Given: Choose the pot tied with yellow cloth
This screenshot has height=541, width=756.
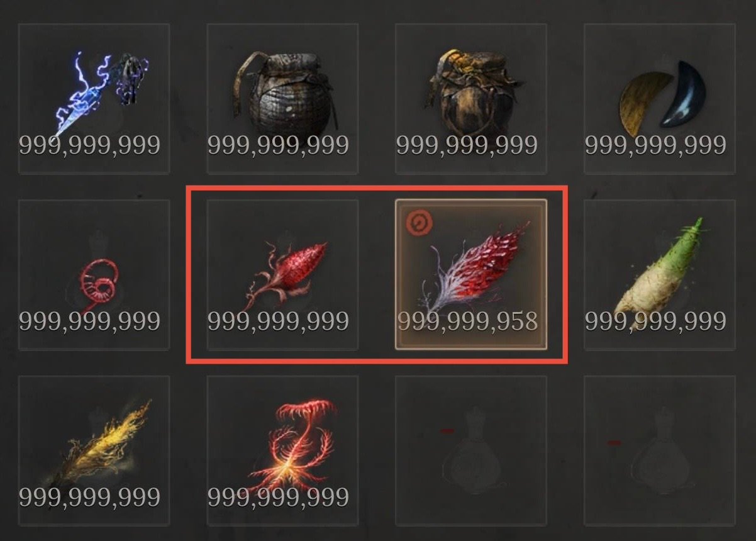Looking at the screenshot, I should coord(471,99).
